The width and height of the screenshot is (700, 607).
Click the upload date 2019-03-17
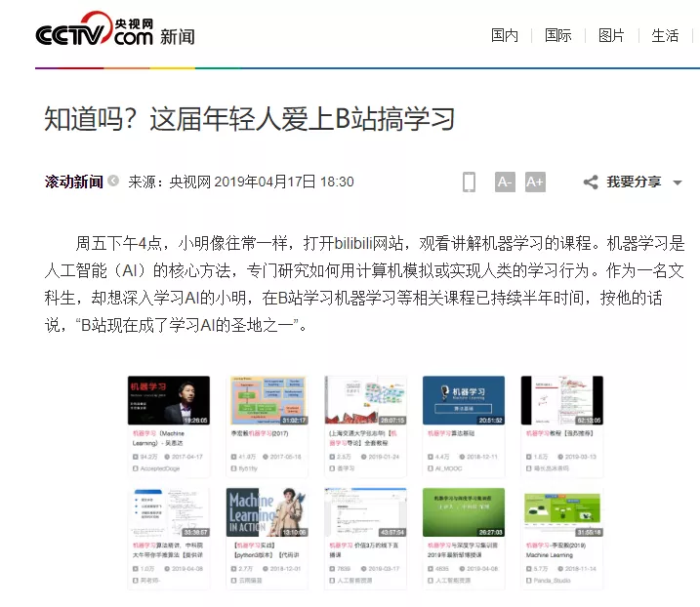pyautogui.click(x=384, y=569)
